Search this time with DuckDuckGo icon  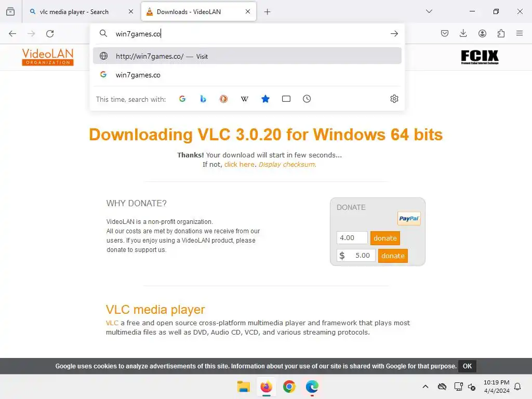(223, 99)
